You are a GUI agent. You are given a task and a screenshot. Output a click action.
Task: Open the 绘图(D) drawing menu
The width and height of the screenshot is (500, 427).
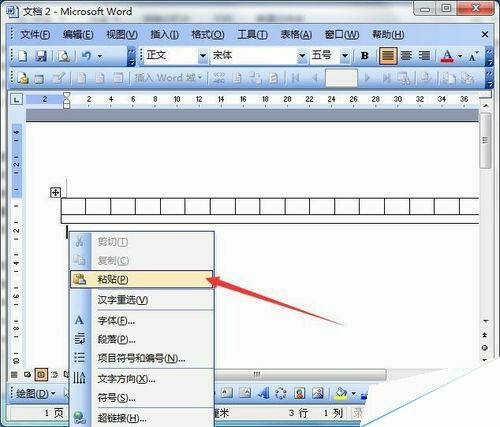36,394
